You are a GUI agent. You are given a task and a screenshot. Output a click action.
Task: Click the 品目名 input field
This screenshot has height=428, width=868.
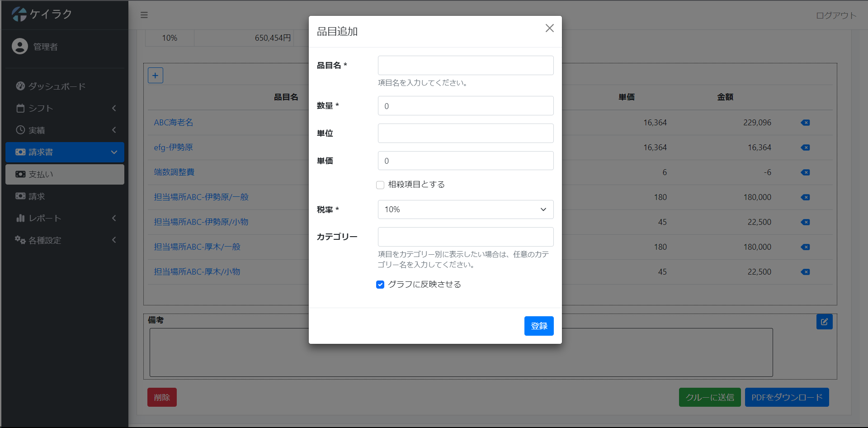[x=466, y=66]
